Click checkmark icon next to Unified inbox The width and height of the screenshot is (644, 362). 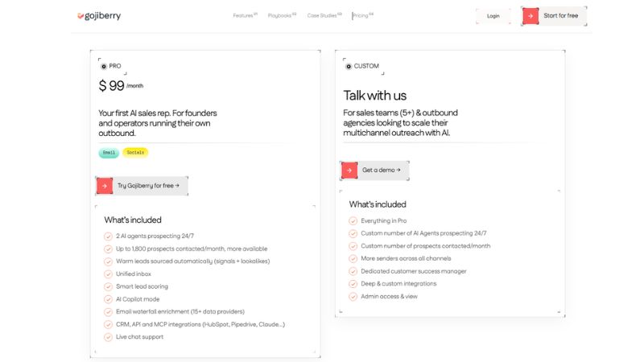[108, 274]
